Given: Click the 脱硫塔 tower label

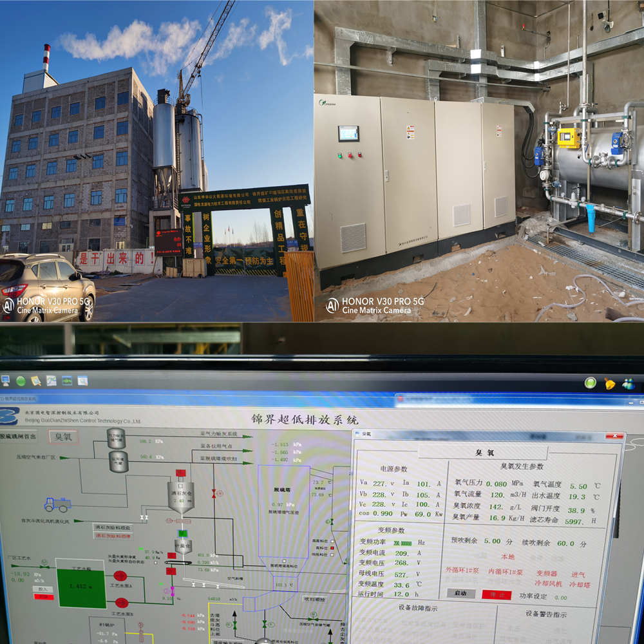Looking at the screenshot, I should pos(282,489).
